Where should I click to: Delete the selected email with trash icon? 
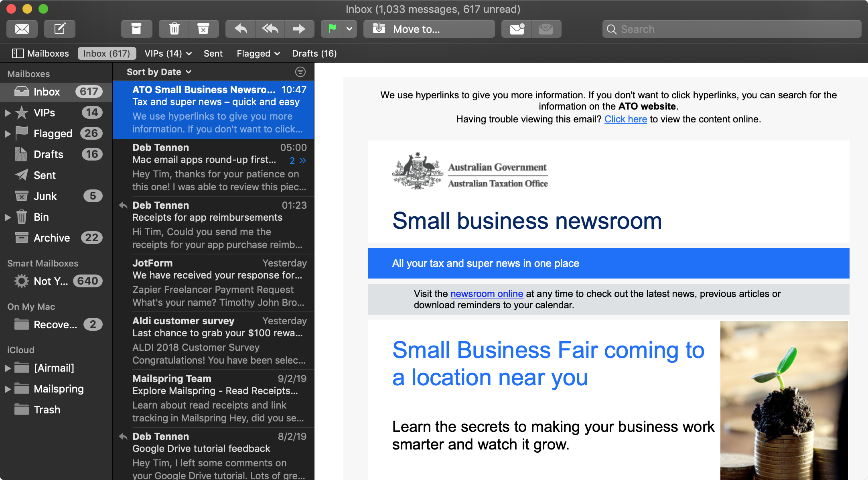[x=174, y=29]
